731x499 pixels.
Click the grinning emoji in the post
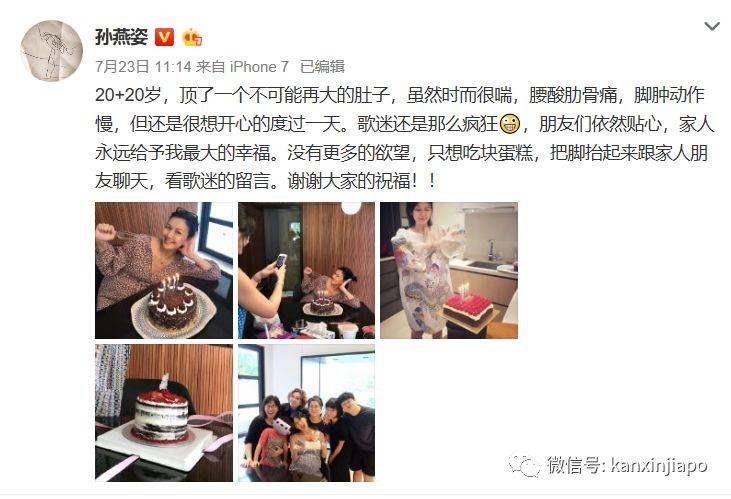pyautogui.click(x=509, y=124)
